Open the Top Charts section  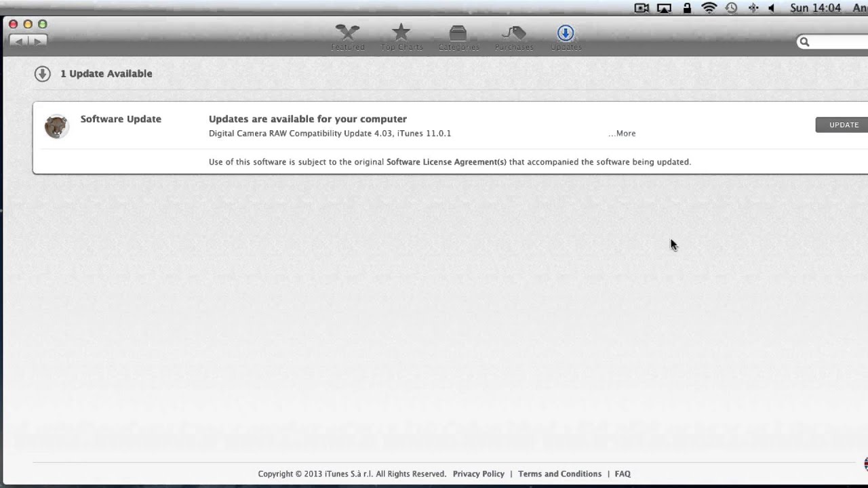[x=401, y=37]
